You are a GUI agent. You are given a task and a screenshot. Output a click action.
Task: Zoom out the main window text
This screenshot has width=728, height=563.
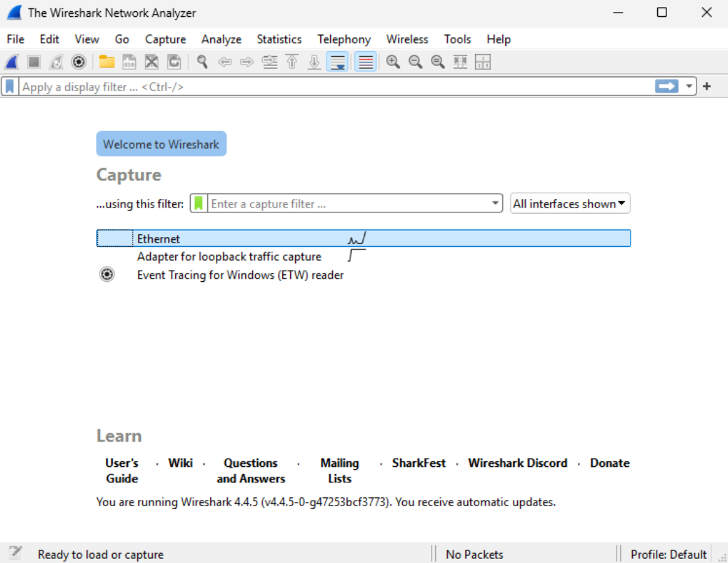[x=415, y=62]
